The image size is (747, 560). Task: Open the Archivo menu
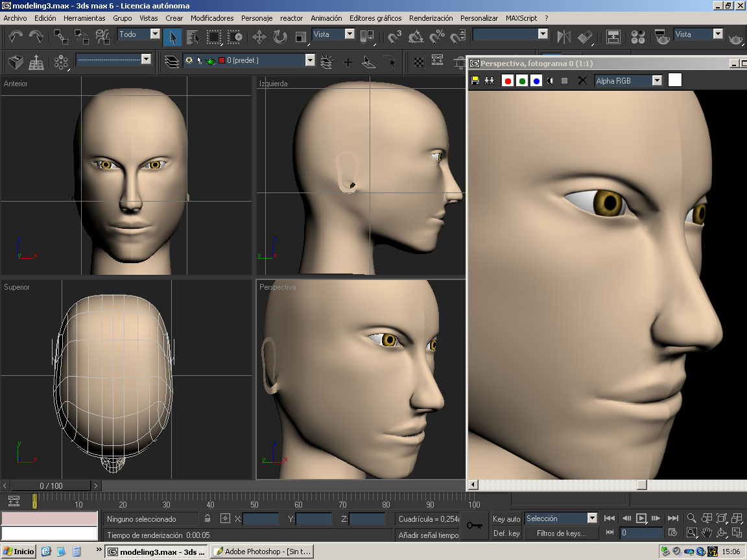pos(16,18)
